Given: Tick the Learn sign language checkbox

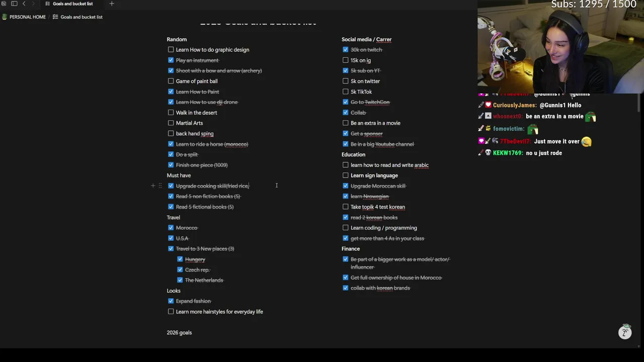Looking at the screenshot, I should click(345, 175).
